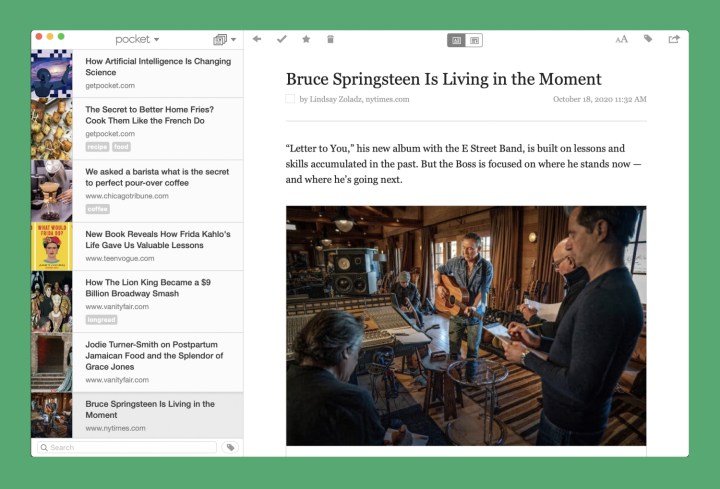Click the tag icon in top toolbar
This screenshot has height=489, width=720.
[x=648, y=39]
